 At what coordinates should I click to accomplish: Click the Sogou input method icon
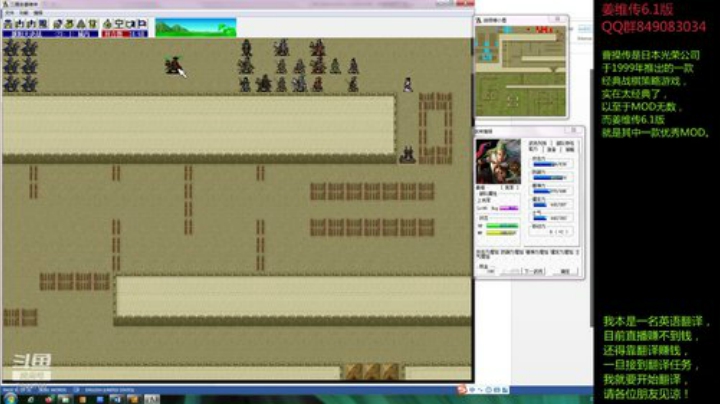(x=462, y=390)
